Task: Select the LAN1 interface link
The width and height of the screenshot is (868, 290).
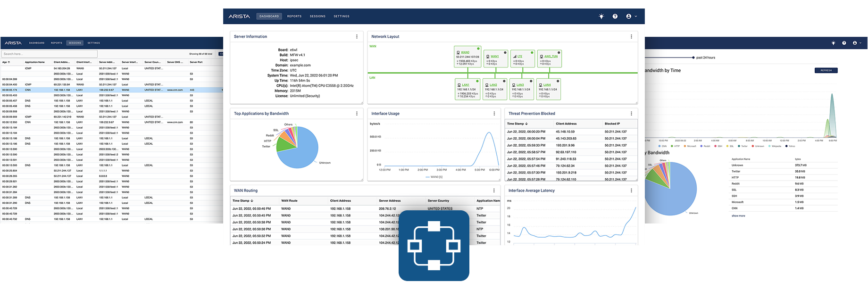Action: pos(465,85)
